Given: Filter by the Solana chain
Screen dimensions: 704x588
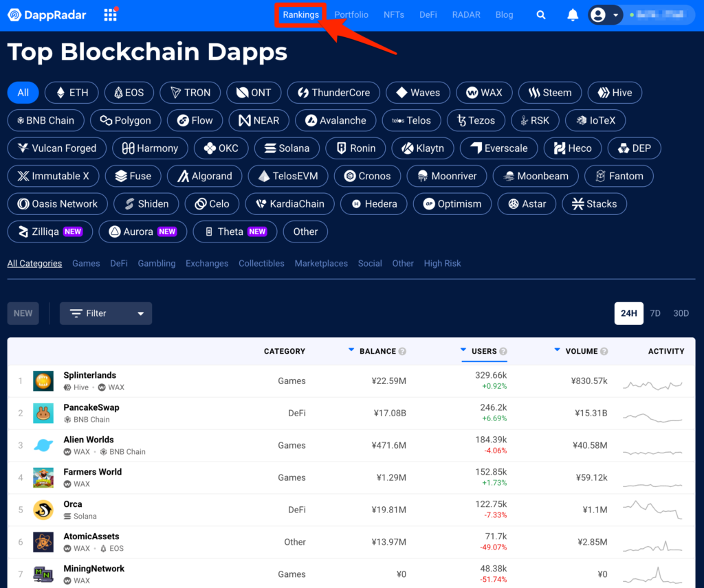Looking at the screenshot, I should 287,148.
